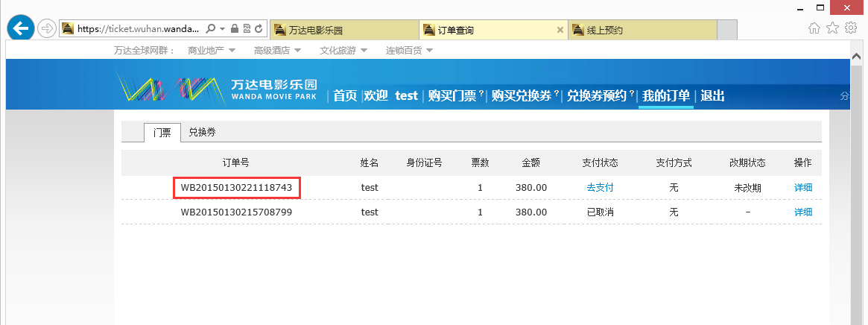Image resolution: width=868 pixels, height=325 pixels.
Task: Switch to the 线上预约 browser tab
Action: [x=642, y=30]
